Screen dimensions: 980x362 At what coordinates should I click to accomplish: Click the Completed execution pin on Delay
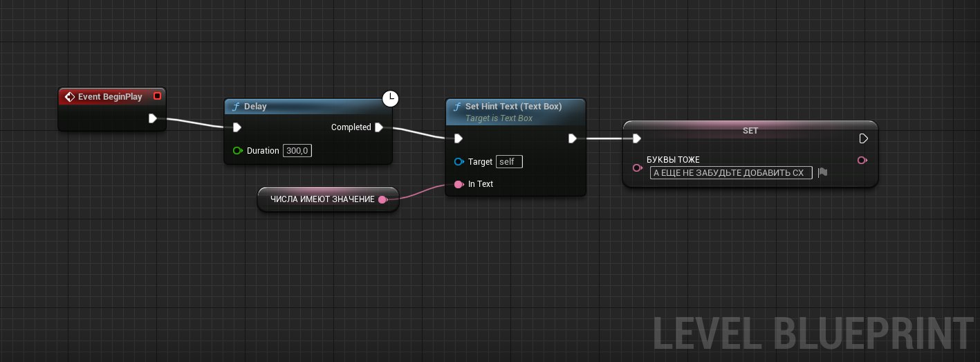click(x=378, y=127)
